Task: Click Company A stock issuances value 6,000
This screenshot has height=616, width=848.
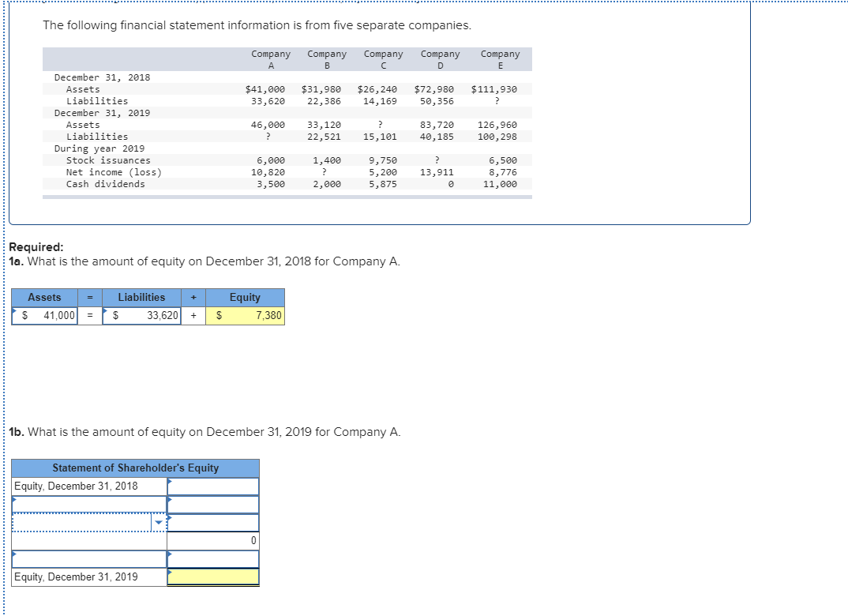Action: click(x=270, y=160)
